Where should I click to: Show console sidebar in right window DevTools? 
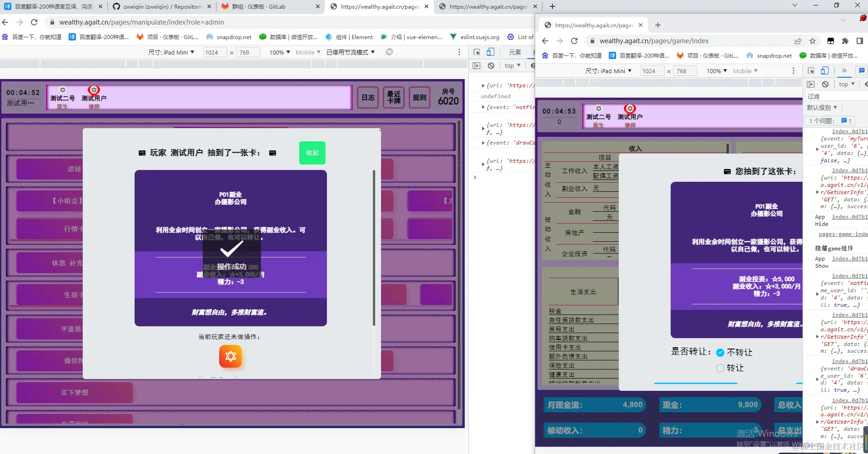pos(811,84)
